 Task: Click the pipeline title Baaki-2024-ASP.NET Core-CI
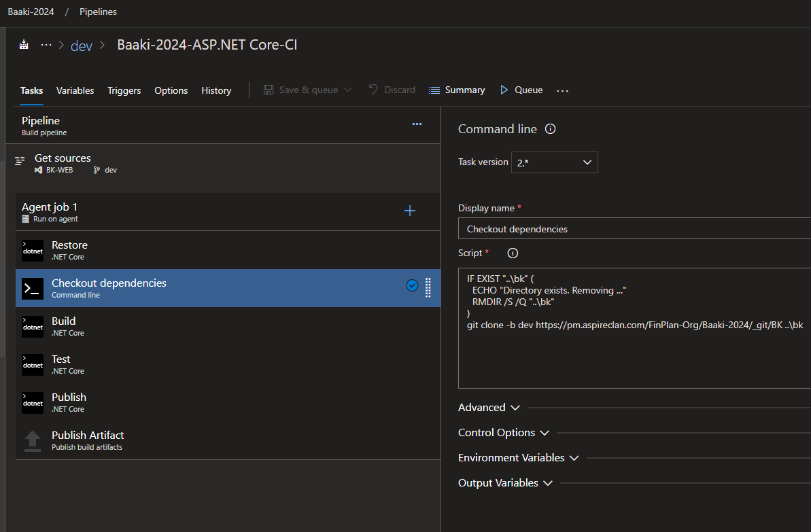(x=207, y=45)
